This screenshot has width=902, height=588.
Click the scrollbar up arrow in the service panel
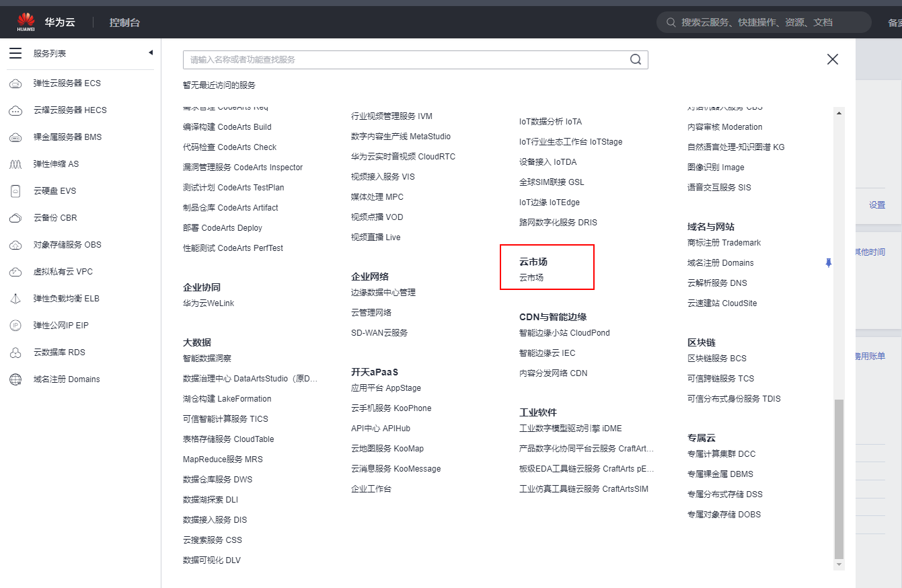838,113
